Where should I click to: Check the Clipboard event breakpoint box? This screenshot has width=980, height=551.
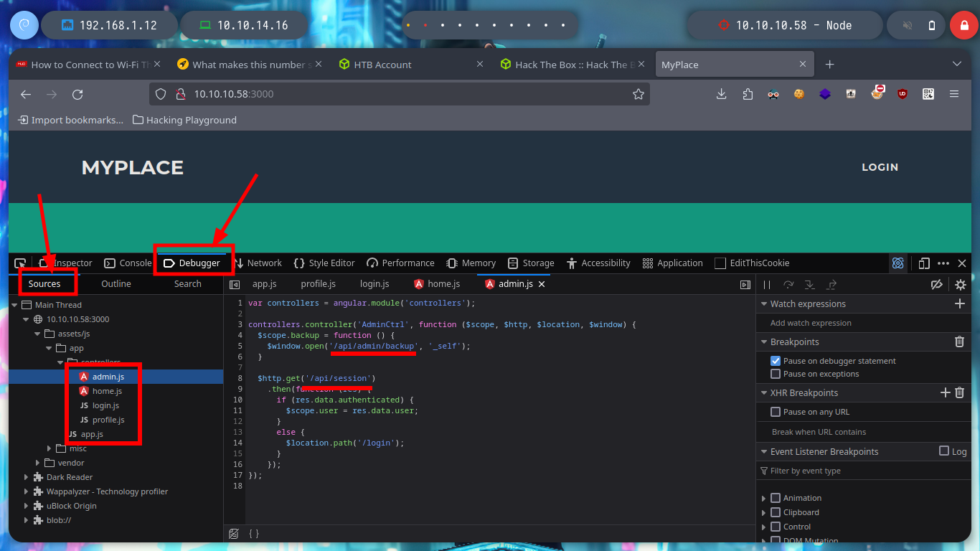point(776,512)
